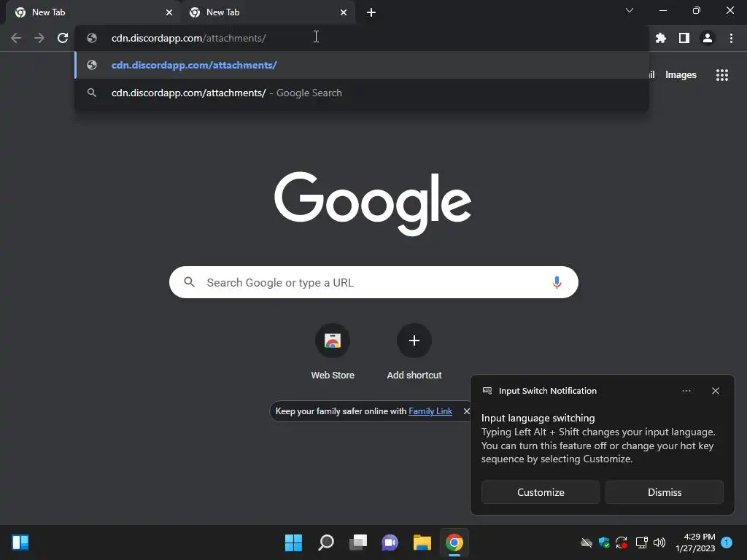Reload the page with the refresh icon
Viewport: 747px width, 560px height.
[x=63, y=38]
